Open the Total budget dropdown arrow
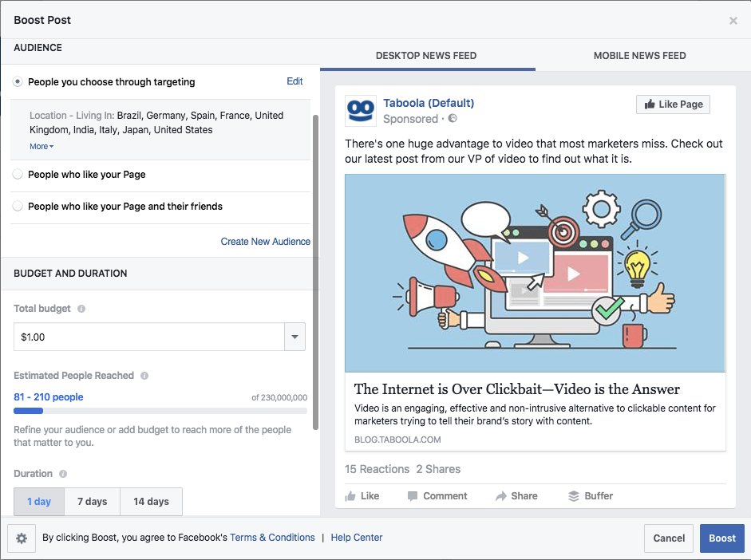This screenshot has width=751, height=560. tap(295, 337)
